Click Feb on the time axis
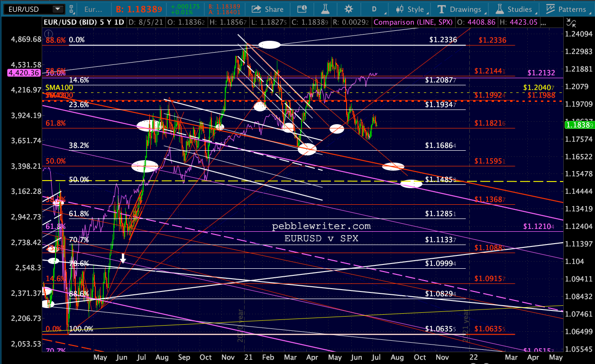 (269, 356)
